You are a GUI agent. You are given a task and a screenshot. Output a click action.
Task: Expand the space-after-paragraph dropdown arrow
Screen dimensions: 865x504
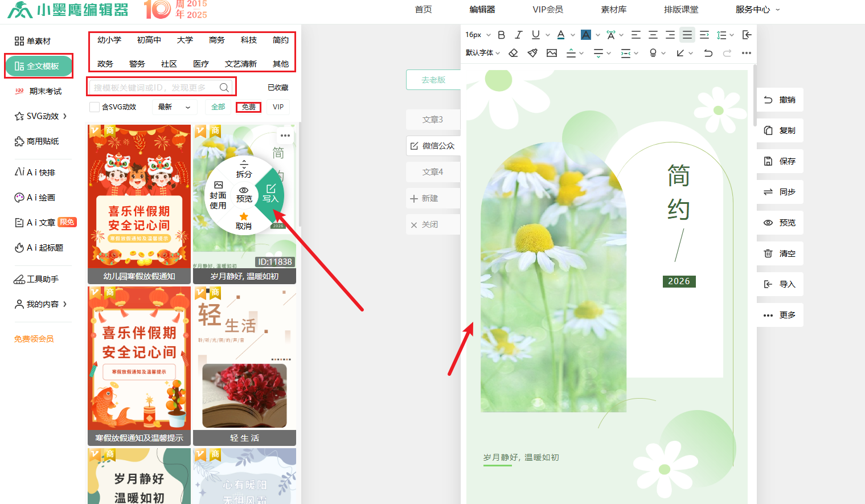(x=609, y=53)
